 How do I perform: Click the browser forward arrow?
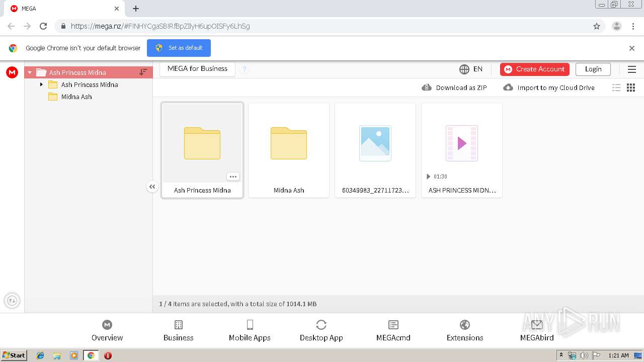27,26
